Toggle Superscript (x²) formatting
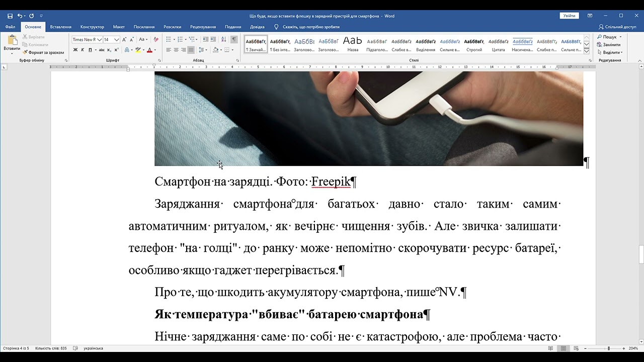Viewport: 644px width, 362px height. tap(116, 50)
